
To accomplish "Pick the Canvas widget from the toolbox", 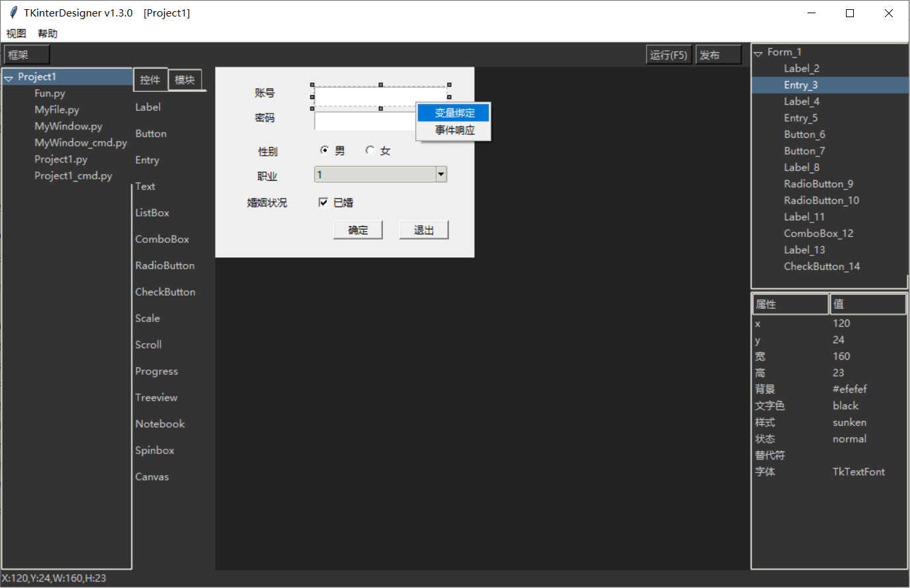I will (x=152, y=476).
